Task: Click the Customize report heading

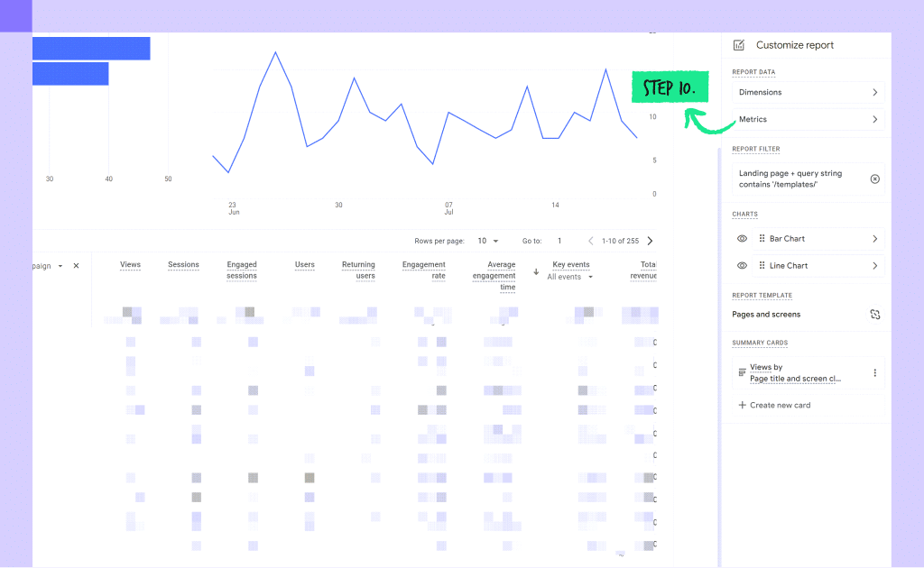Action: (x=794, y=45)
